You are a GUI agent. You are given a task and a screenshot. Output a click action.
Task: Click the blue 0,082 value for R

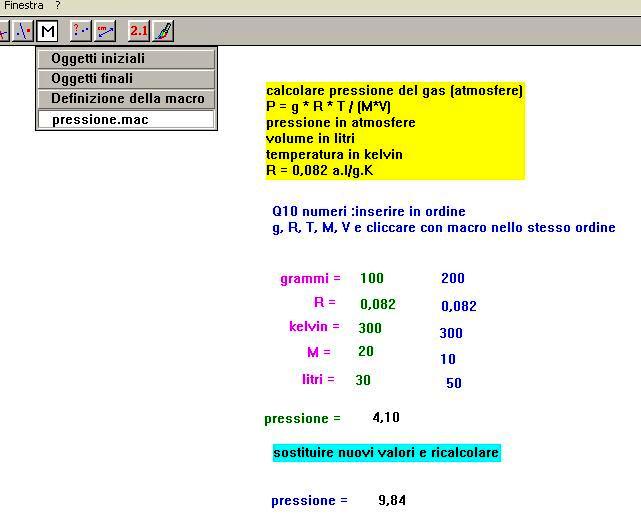459,306
